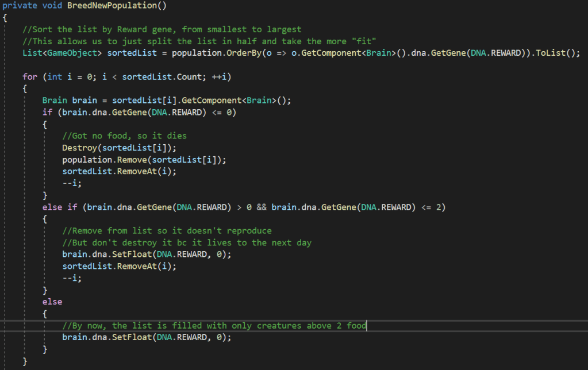Image resolution: width=588 pixels, height=370 pixels.
Task: Click the "//But don't destroy it" comment
Action: coord(186,242)
